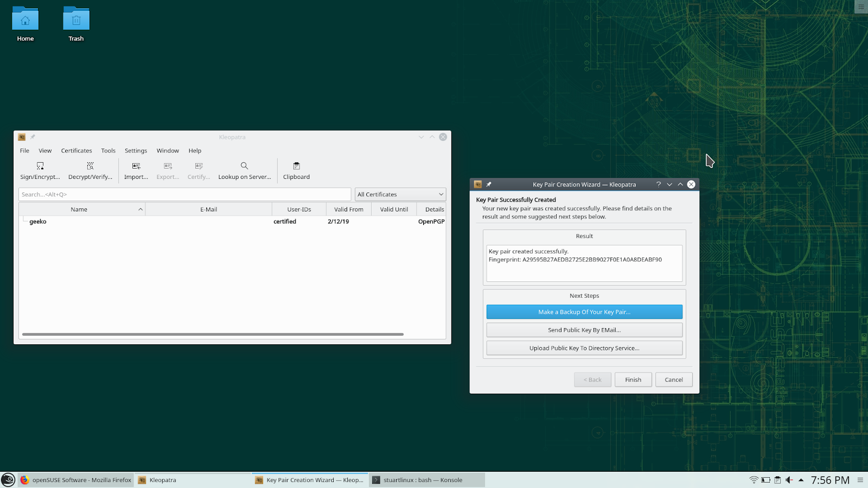Click the 7:56 PM clock

[830, 480]
